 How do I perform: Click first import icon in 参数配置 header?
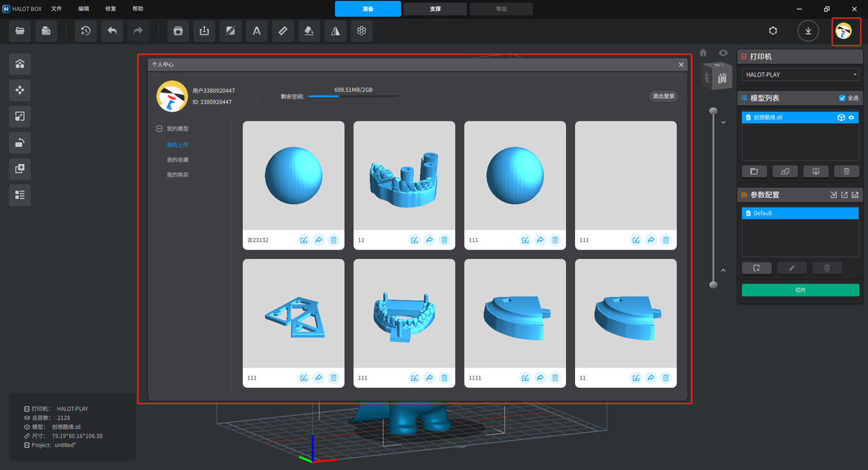click(x=833, y=195)
